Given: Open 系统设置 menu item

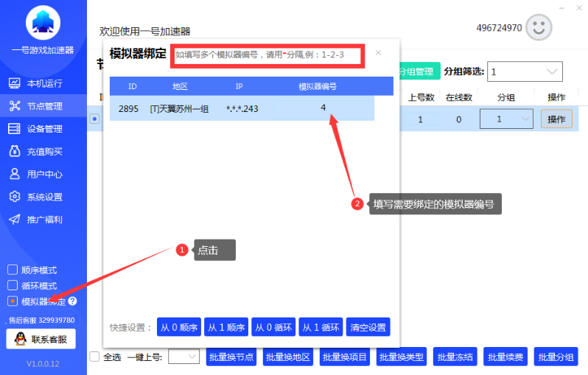Looking at the screenshot, I should point(43,197).
